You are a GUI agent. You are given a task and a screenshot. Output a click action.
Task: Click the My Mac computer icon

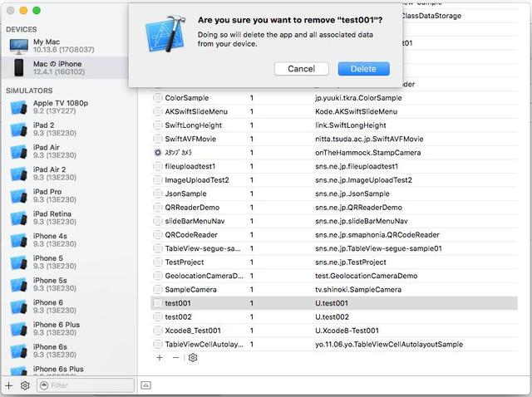point(18,47)
